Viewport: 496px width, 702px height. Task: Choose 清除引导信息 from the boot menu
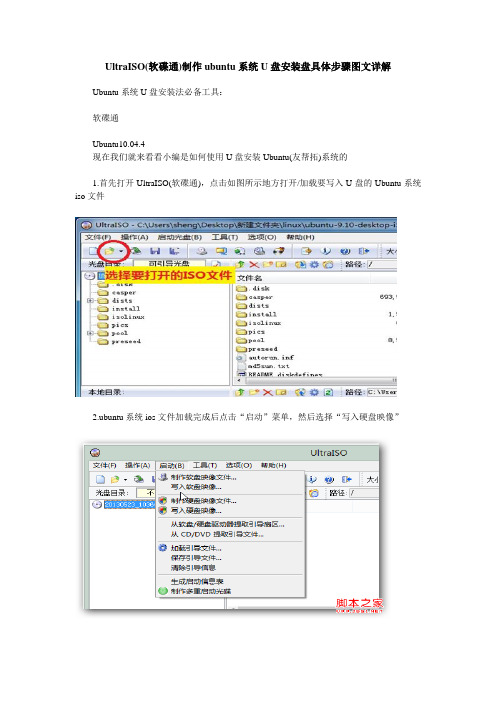[x=231, y=568]
